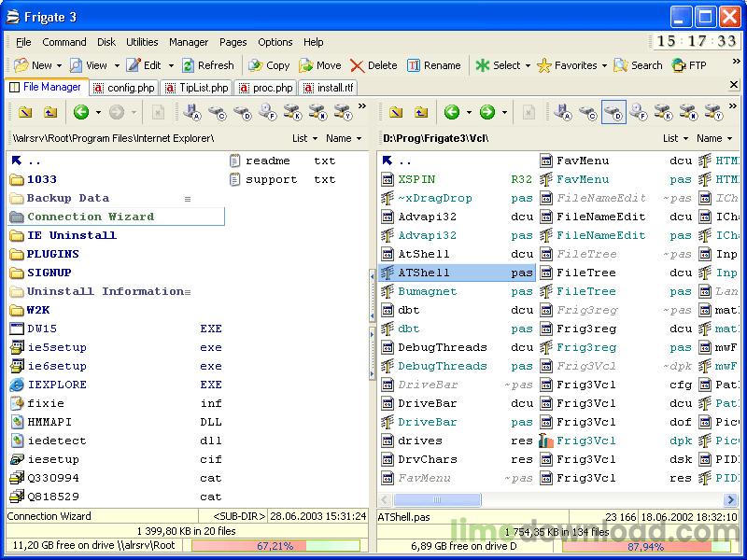Select CD drive F in right panel
This screenshot has width=747, height=560.
639,112
